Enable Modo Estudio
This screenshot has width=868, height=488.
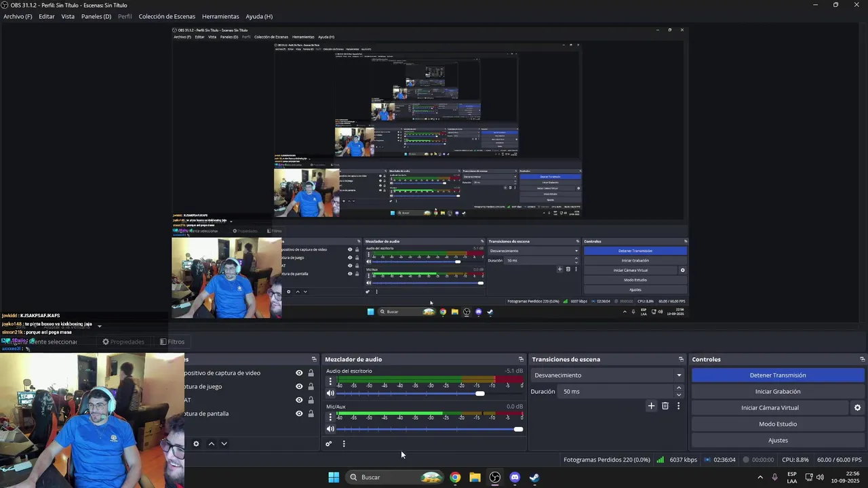778,424
